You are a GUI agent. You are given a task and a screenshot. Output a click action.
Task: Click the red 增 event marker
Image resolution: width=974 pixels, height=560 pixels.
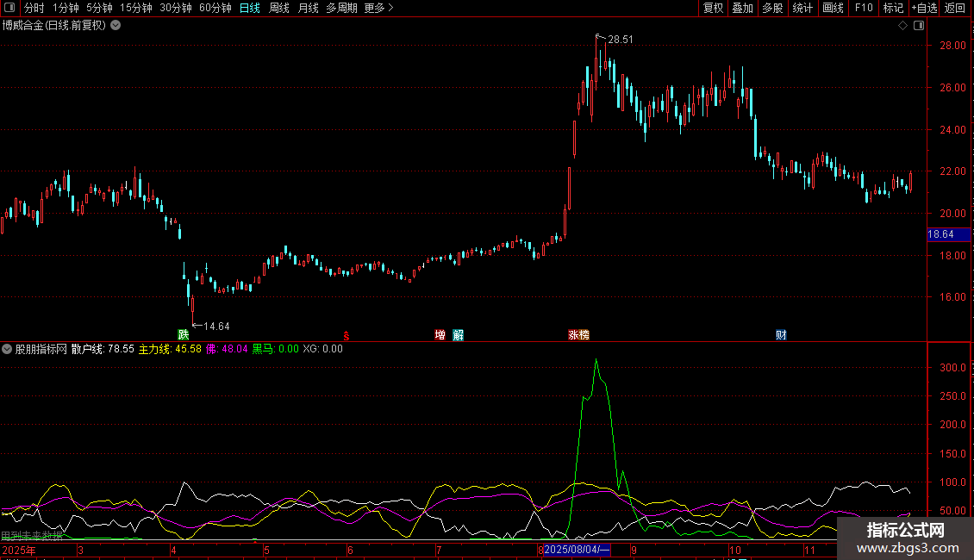[x=440, y=334]
